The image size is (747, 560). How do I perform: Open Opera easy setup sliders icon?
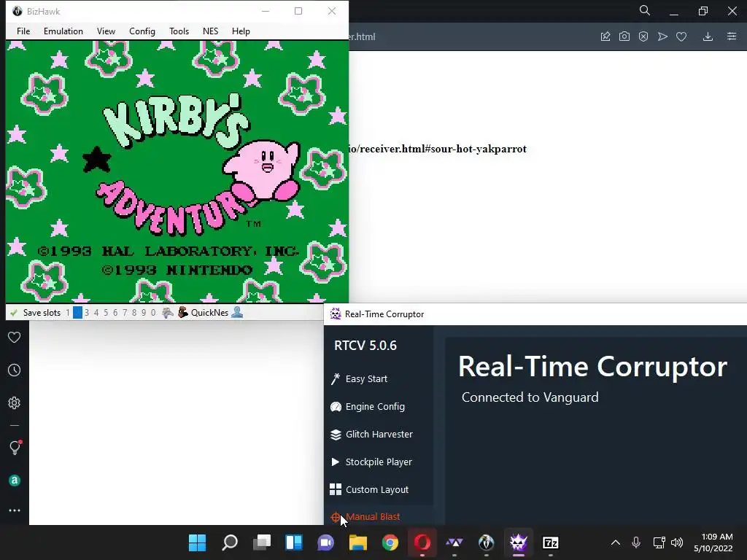(x=732, y=36)
